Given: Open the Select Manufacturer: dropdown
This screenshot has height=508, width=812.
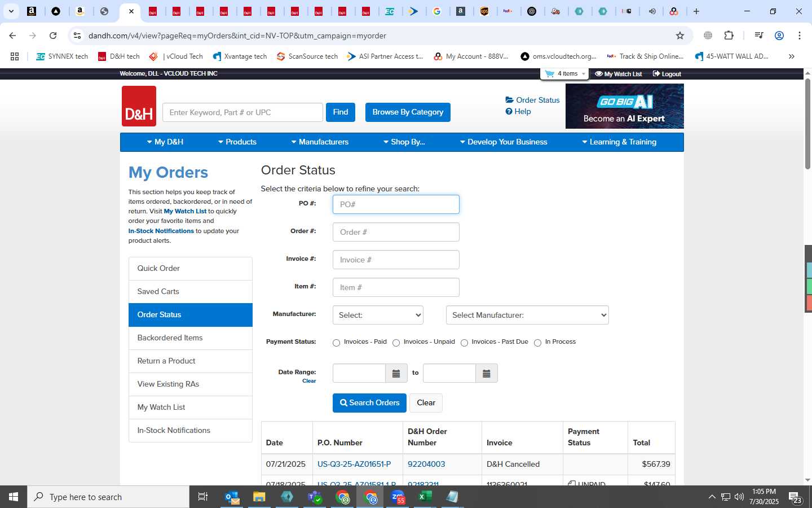Looking at the screenshot, I should (x=527, y=315).
